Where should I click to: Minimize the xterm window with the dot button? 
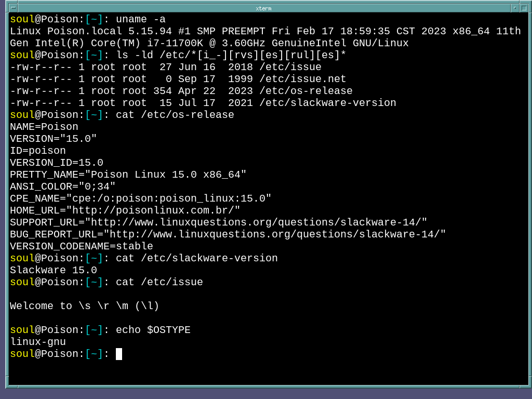click(x=515, y=8)
